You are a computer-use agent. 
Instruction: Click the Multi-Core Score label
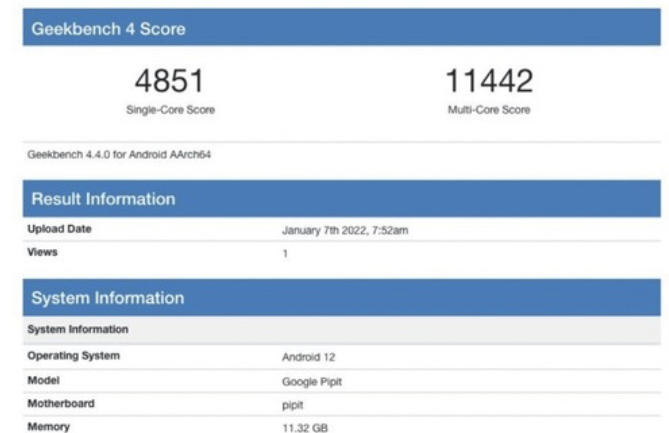[x=489, y=110]
